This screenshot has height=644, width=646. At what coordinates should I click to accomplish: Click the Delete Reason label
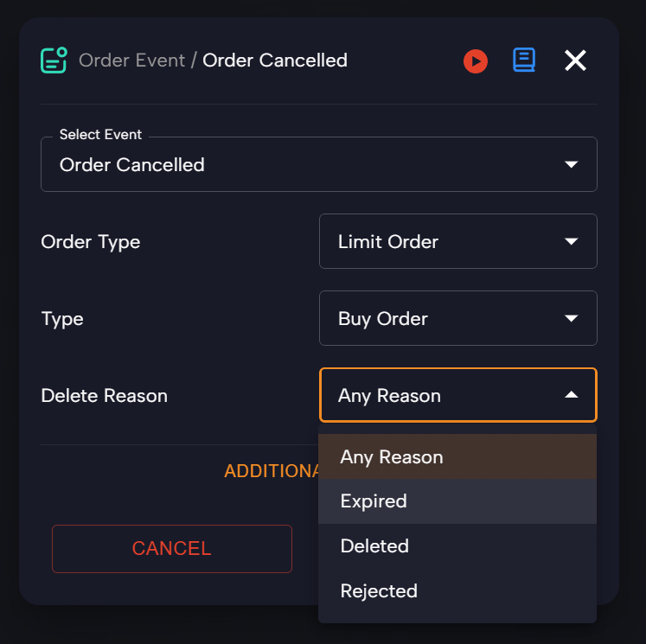(105, 396)
